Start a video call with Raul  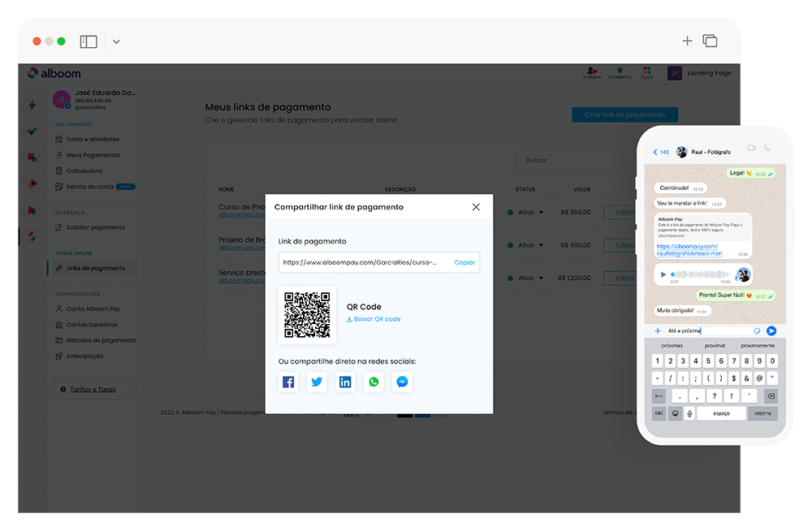point(752,148)
